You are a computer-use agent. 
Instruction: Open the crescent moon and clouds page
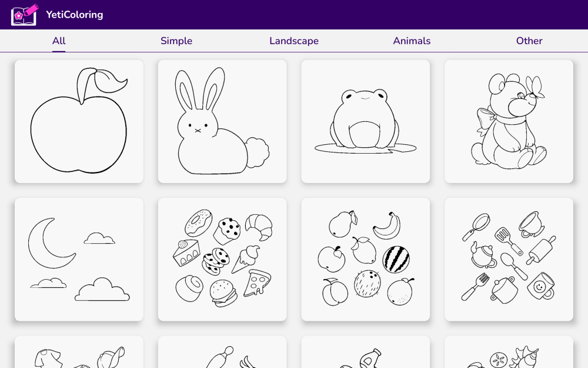point(79,260)
